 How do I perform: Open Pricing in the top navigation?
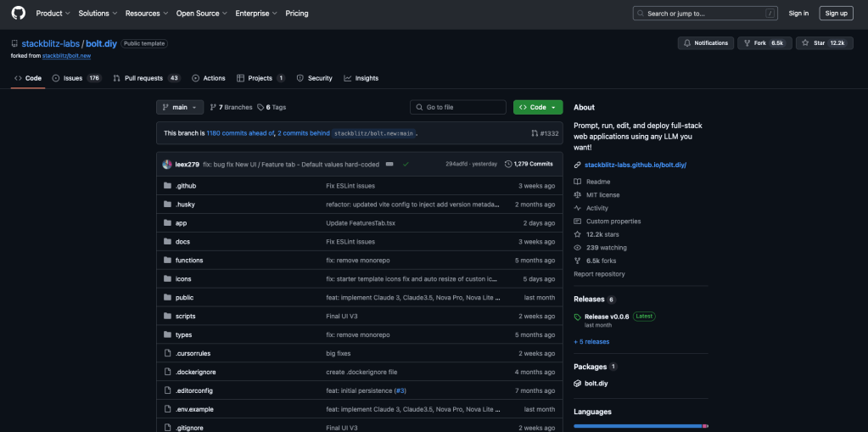point(297,14)
